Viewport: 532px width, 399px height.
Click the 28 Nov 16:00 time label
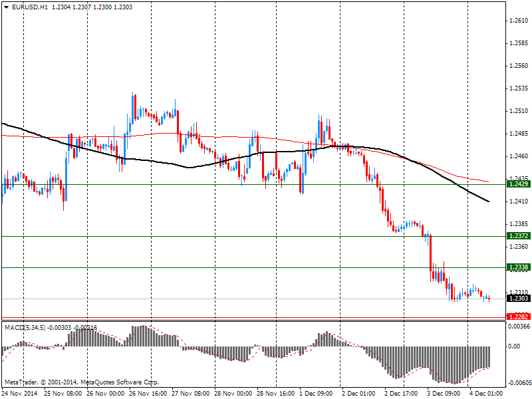point(275,394)
